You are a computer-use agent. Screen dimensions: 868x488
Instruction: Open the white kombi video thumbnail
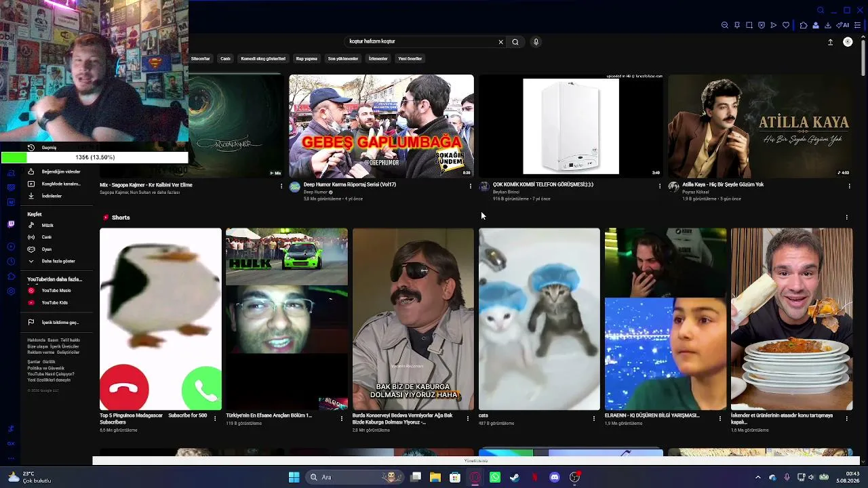[x=571, y=125]
